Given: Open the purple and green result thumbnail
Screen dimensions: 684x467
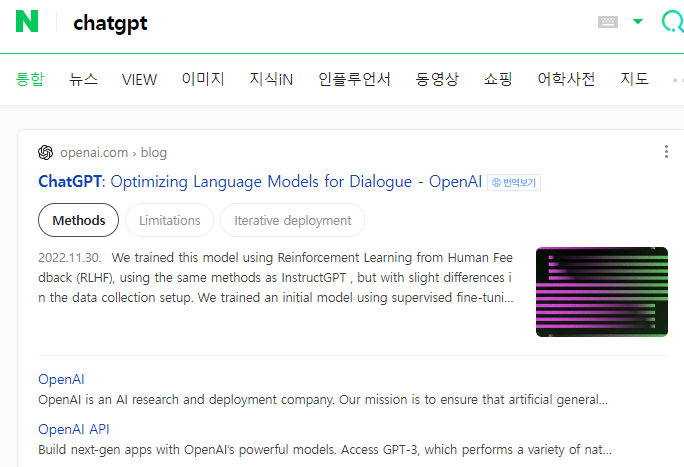Looking at the screenshot, I should click(x=602, y=292).
